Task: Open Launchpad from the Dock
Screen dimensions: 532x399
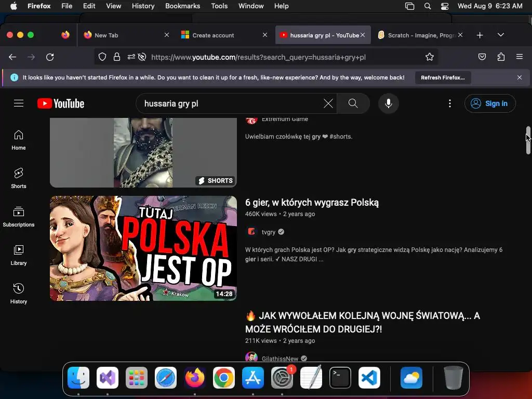Action: [x=137, y=378]
